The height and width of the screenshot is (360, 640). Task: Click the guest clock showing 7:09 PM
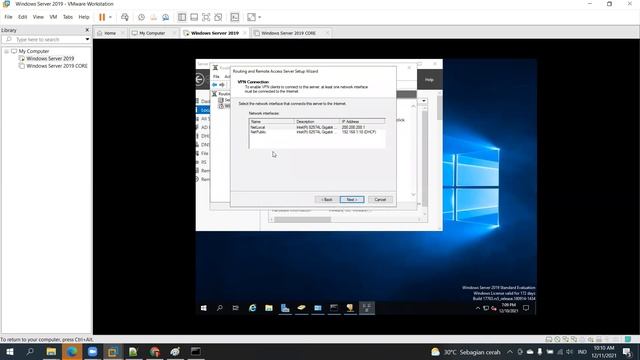[x=509, y=308]
